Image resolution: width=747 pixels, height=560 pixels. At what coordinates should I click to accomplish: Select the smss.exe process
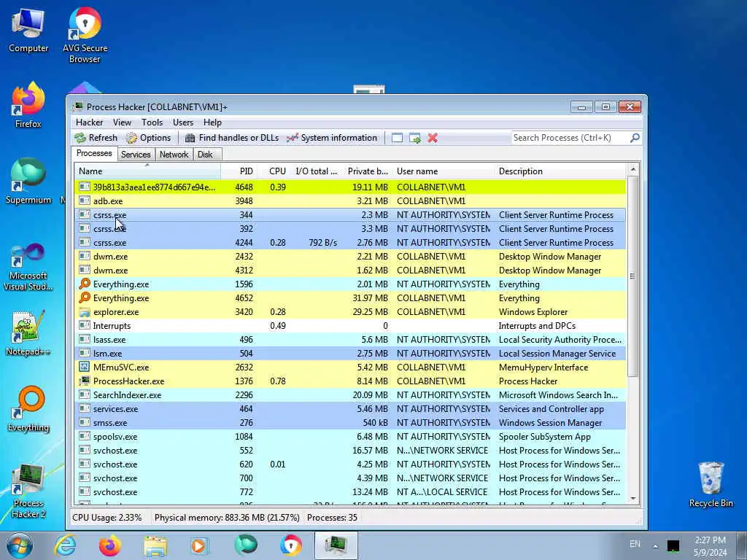(350, 422)
